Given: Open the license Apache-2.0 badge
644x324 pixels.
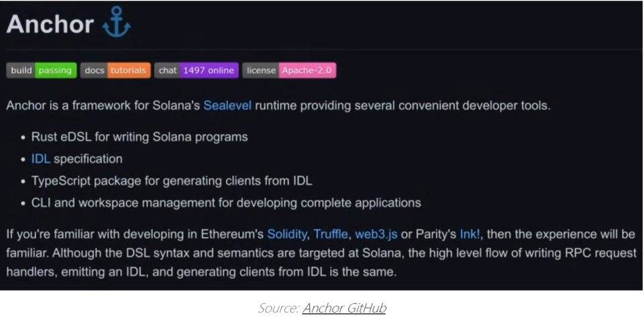Looking at the screenshot, I should (x=289, y=70).
